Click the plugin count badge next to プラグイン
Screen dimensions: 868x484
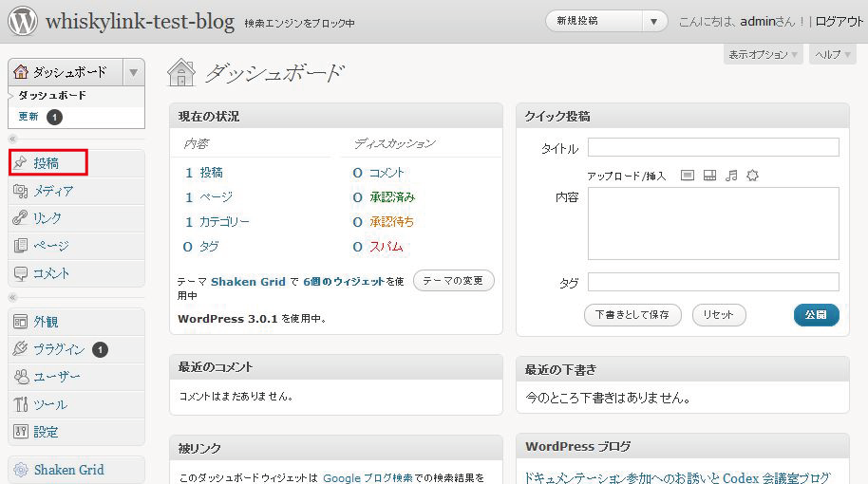pos(101,349)
